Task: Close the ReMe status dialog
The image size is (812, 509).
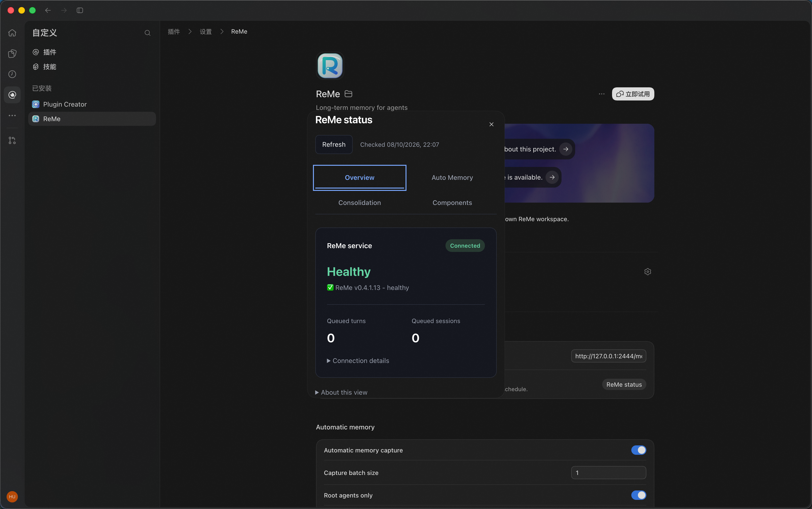Action: pos(491,124)
